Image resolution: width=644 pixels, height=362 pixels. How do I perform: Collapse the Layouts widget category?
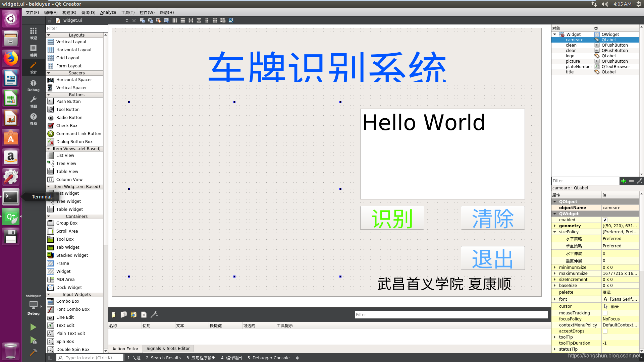pos(49,35)
